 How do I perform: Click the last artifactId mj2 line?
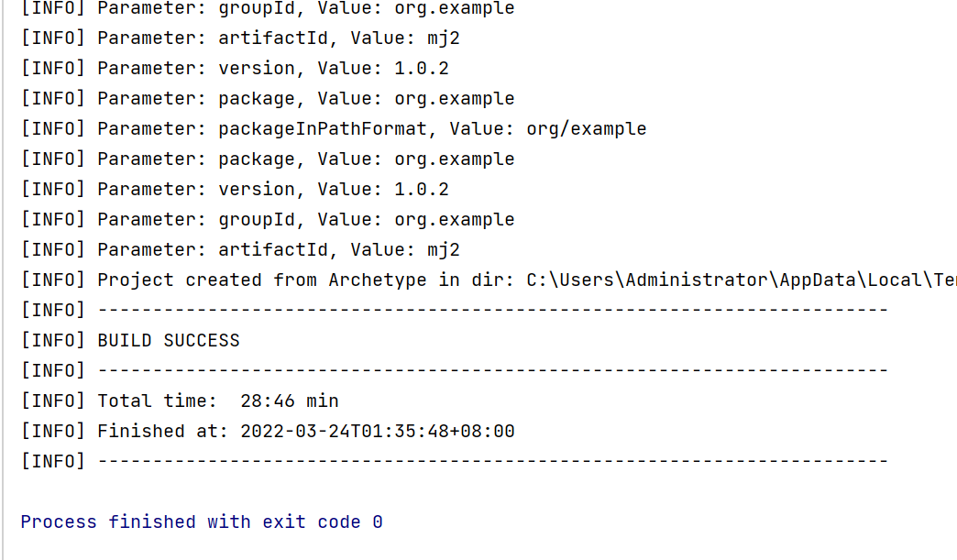tap(240, 249)
